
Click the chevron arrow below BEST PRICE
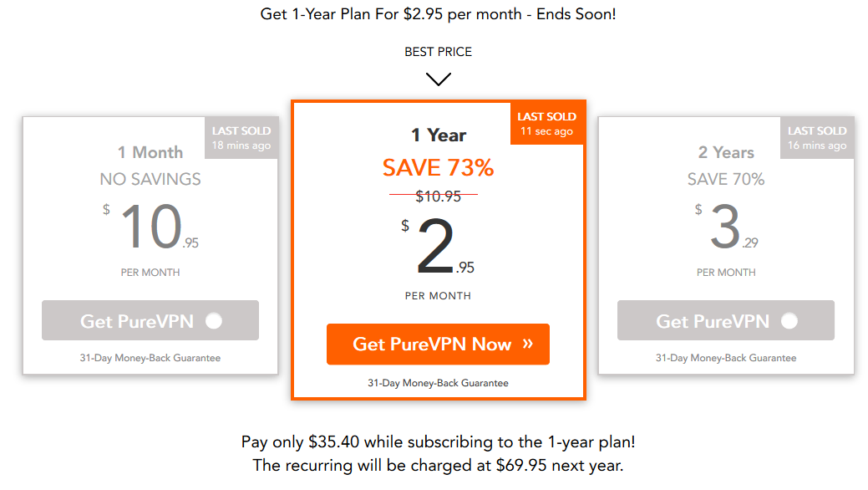point(438,79)
